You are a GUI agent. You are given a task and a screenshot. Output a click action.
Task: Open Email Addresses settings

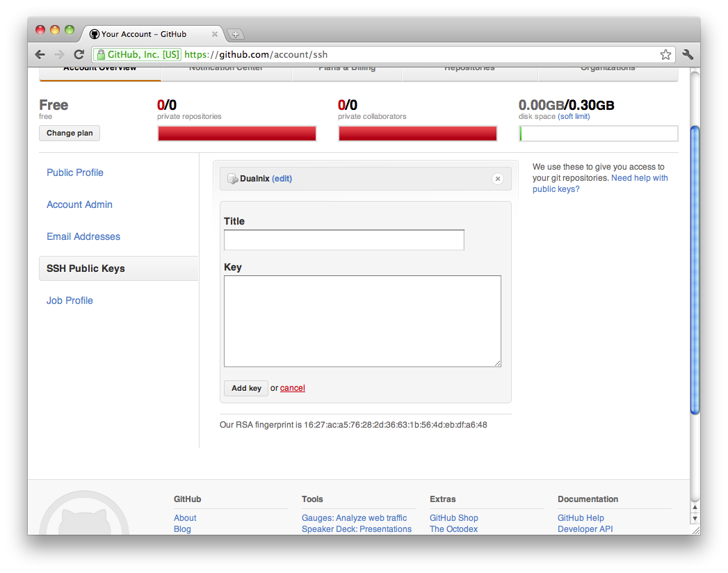83,237
